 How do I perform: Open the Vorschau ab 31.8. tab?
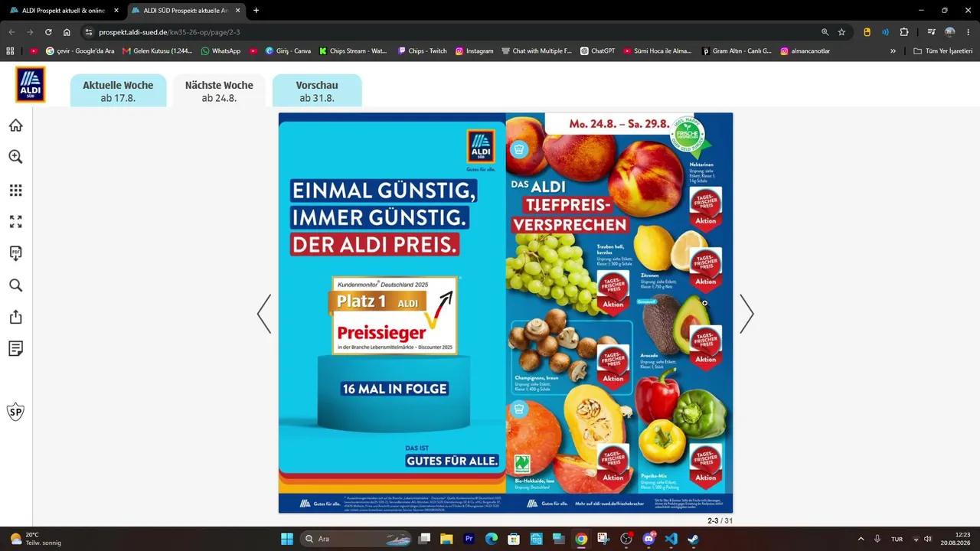(x=317, y=91)
